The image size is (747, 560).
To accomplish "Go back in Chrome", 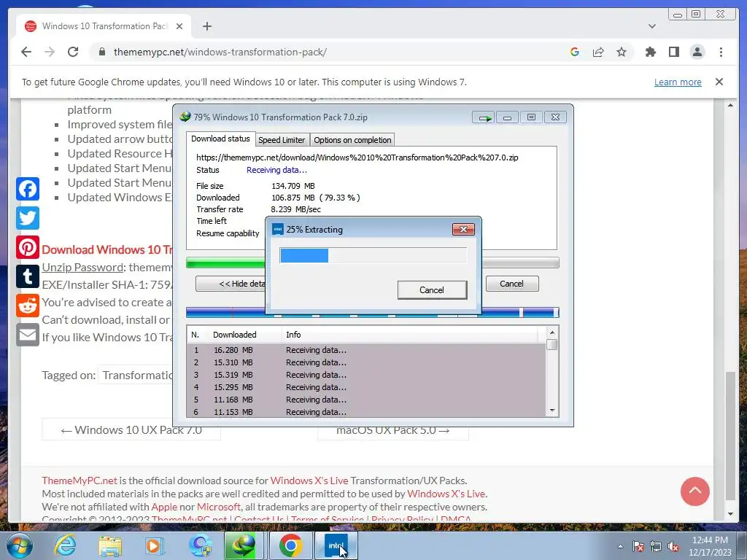I will coord(26,52).
